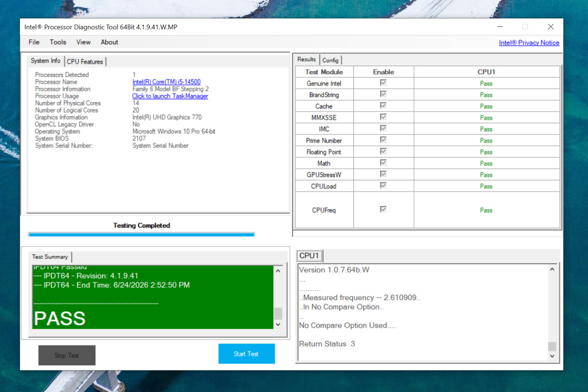Image resolution: width=588 pixels, height=392 pixels.
Task: Click the Test Summary scrollbar thumb
Action: coord(278,314)
